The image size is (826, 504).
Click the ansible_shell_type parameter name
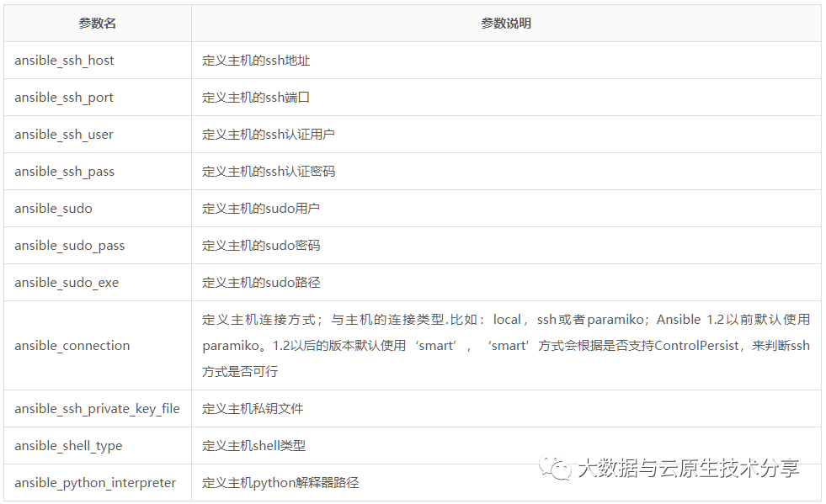pos(68,446)
